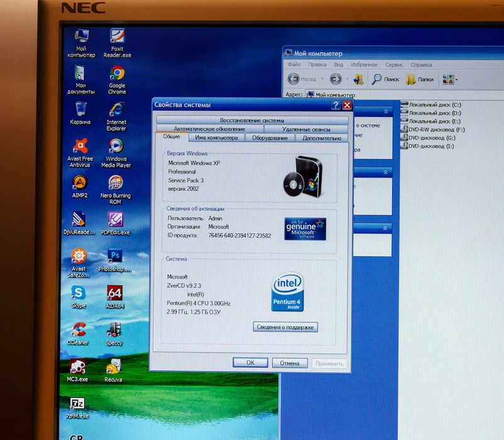Open the Вид menu
Image resolution: width=504 pixels, height=440 pixels.
(x=339, y=64)
